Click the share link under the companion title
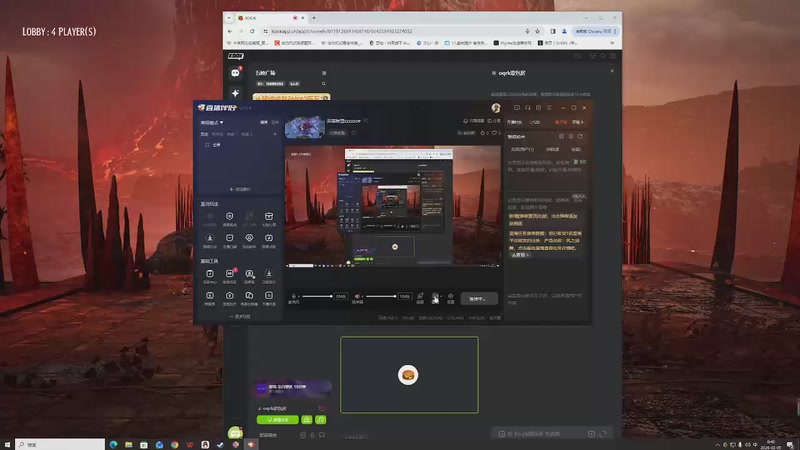Image resolution: width=800 pixels, height=450 pixels. point(494,121)
